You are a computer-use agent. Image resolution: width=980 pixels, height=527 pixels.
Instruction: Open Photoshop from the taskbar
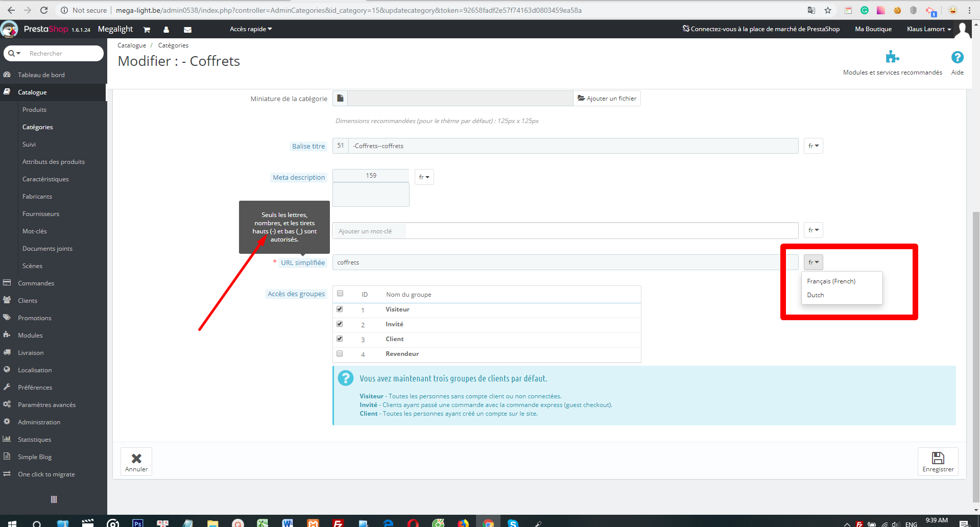pyautogui.click(x=137, y=523)
